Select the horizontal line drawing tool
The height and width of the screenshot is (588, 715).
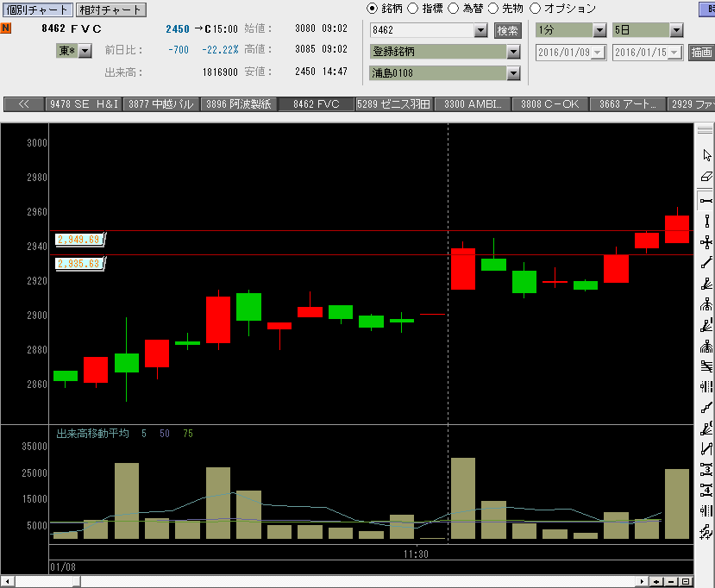(706, 201)
